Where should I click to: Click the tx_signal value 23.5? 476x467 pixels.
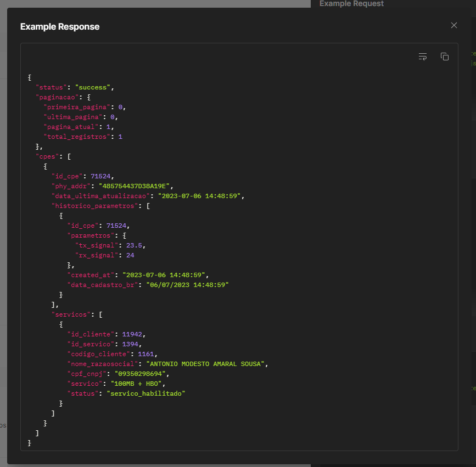coord(134,245)
